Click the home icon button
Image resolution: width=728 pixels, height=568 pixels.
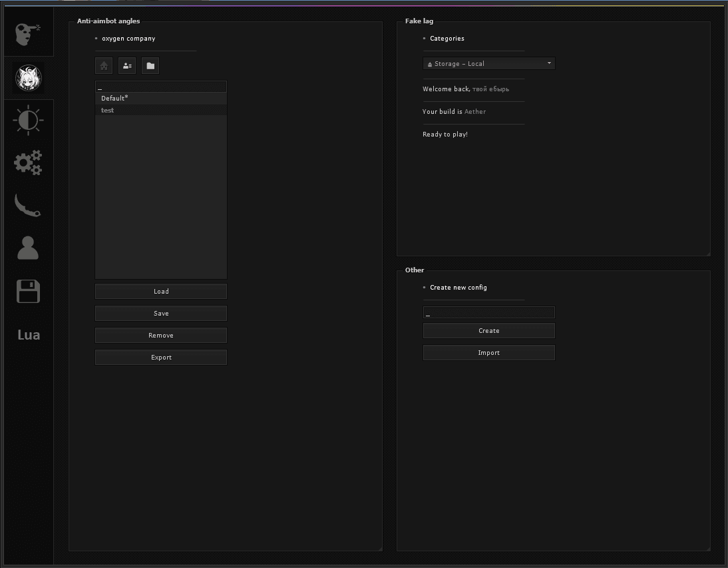pos(104,65)
